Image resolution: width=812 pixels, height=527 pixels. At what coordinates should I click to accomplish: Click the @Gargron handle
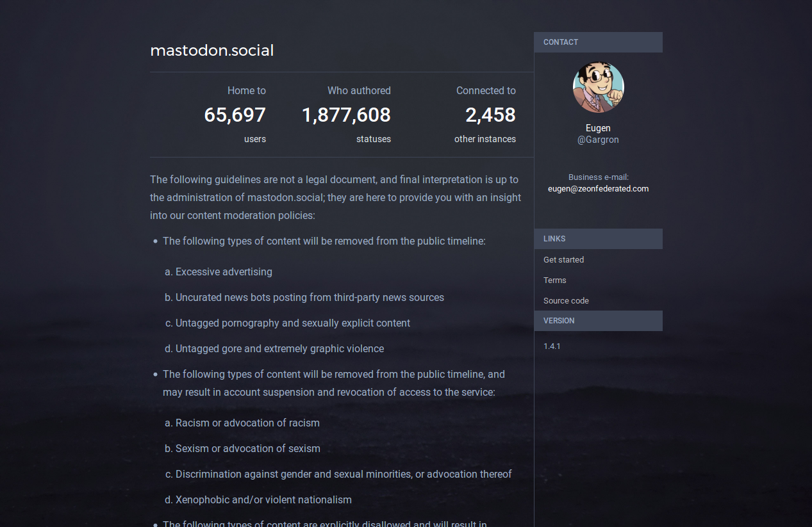coord(598,140)
